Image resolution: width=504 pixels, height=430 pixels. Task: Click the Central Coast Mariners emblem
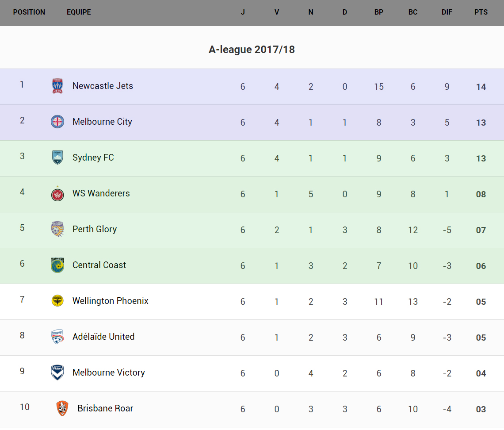pos(57,265)
